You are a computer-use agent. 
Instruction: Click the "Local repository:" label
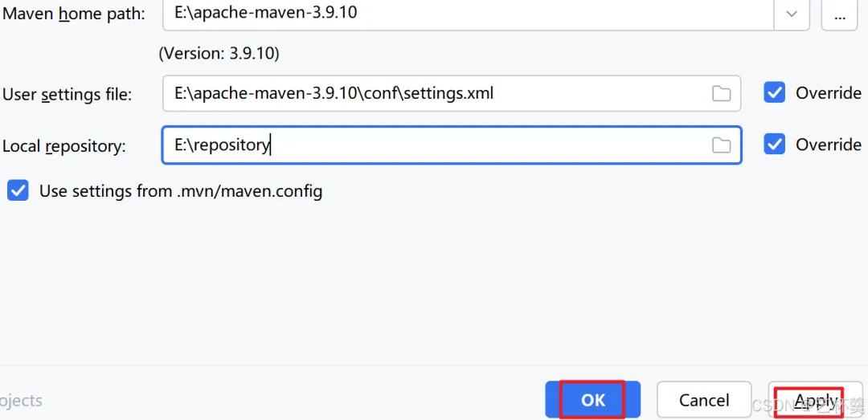64,146
